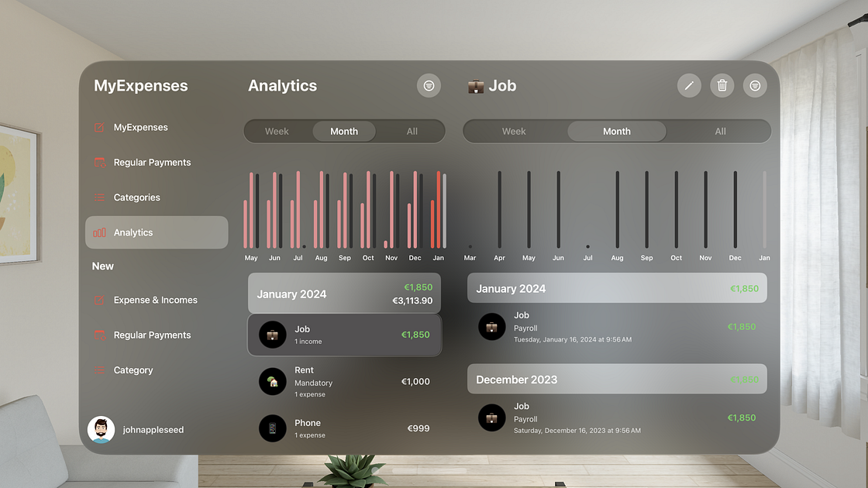Select the Nov bars in Analytics chart
This screenshot has height=488, width=868.
[391, 210]
